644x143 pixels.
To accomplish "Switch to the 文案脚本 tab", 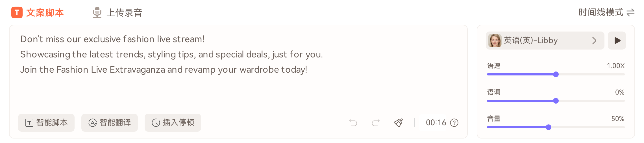I will click(x=45, y=13).
